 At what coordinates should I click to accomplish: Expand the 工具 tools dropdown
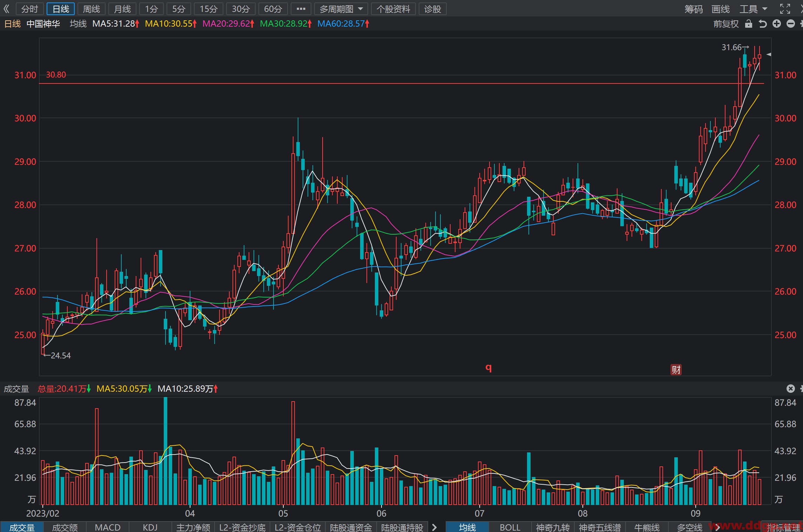tap(754, 9)
